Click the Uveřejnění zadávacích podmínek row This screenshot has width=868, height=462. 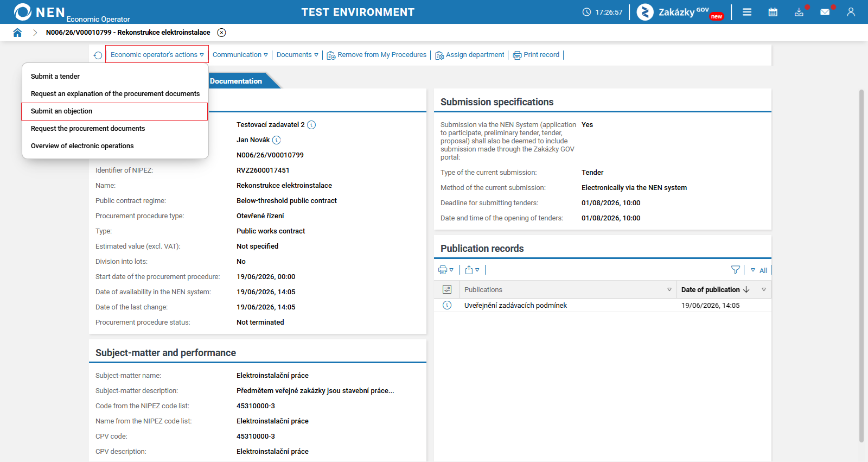click(603, 305)
